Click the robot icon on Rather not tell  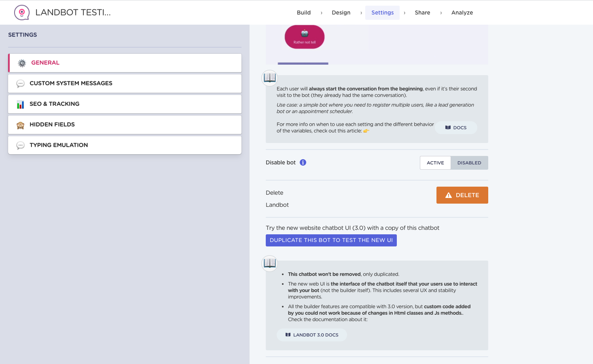305,34
